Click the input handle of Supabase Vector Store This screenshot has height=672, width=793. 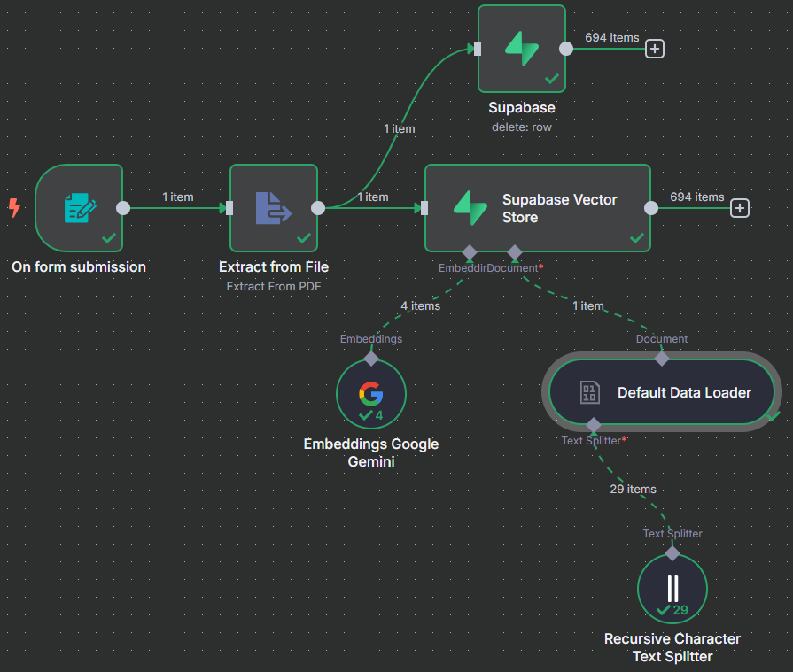pyautogui.click(x=424, y=208)
